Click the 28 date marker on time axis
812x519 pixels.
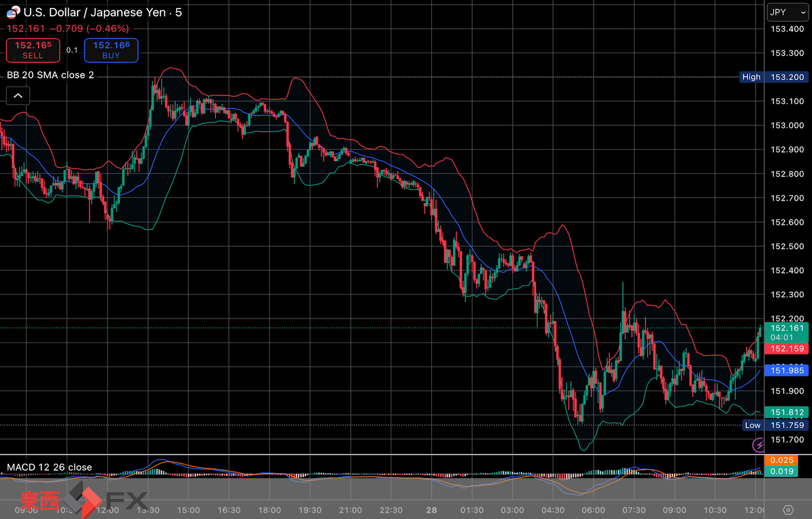431,510
